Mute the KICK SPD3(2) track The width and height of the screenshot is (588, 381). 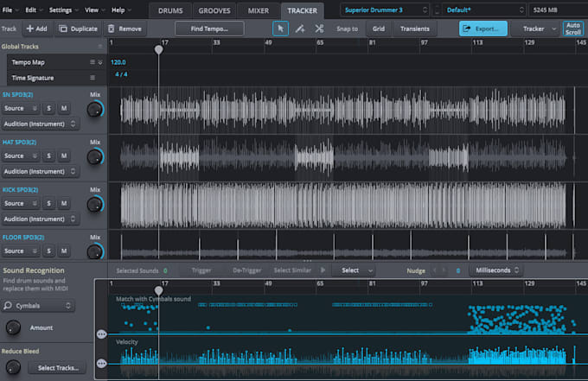click(64, 203)
